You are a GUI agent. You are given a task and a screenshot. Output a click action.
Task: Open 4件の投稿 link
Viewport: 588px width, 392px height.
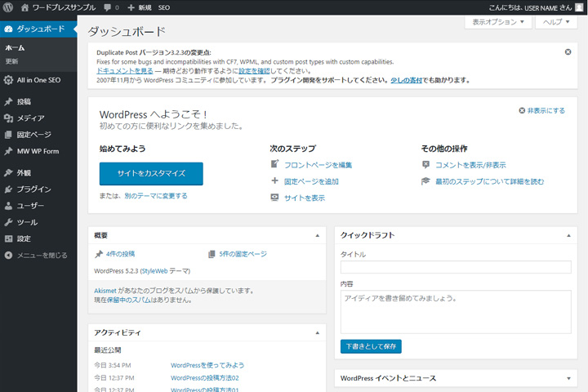coord(120,254)
